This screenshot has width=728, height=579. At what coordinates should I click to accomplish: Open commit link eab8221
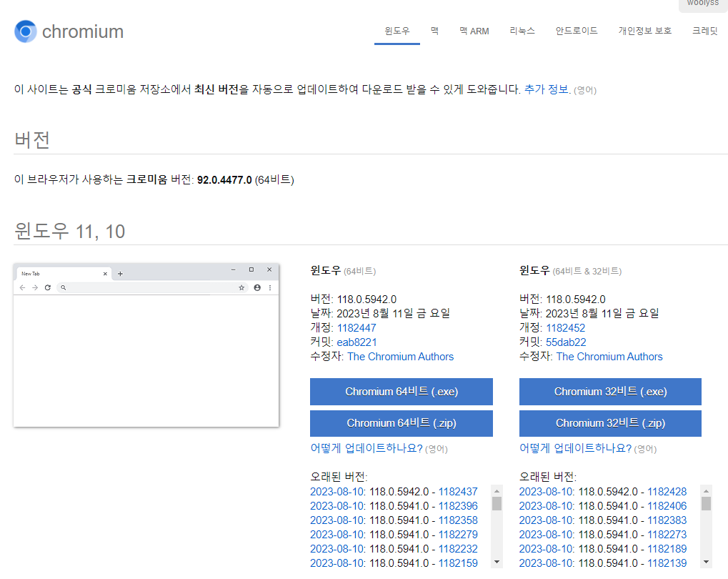[356, 342]
